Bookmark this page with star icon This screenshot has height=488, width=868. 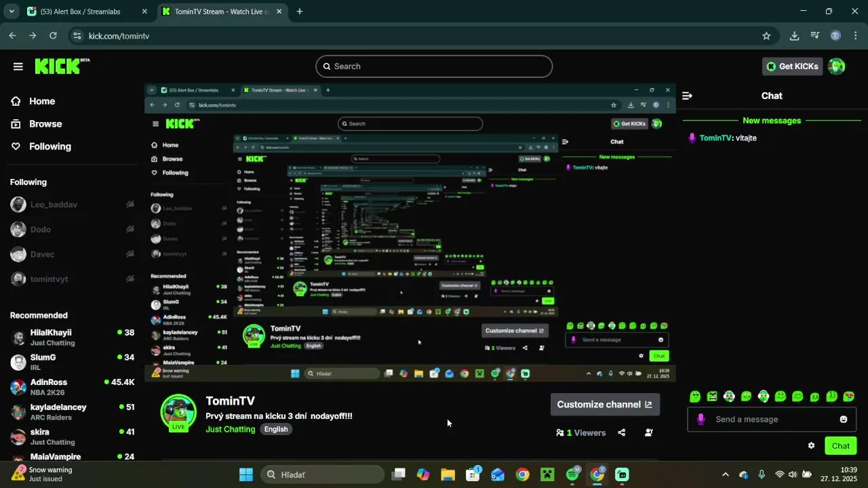pos(766,36)
